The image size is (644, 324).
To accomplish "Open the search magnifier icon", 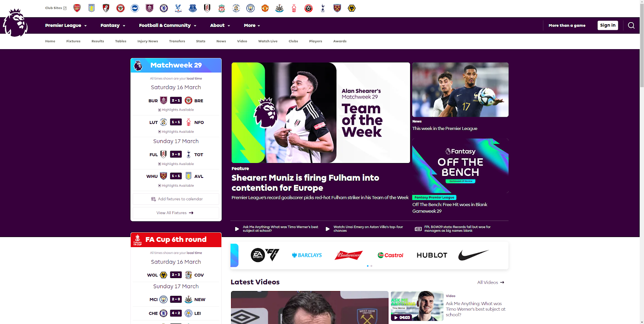I will (x=631, y=25).
